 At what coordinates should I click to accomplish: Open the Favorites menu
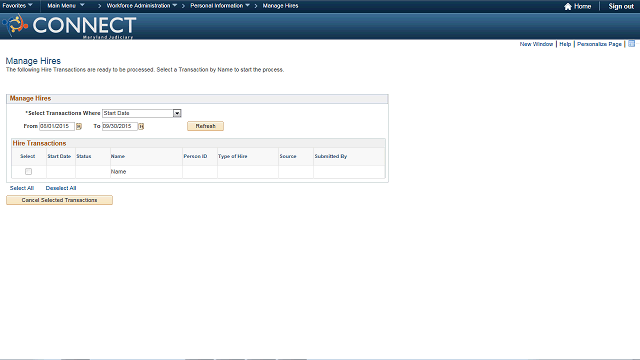[x=18, y=6]
